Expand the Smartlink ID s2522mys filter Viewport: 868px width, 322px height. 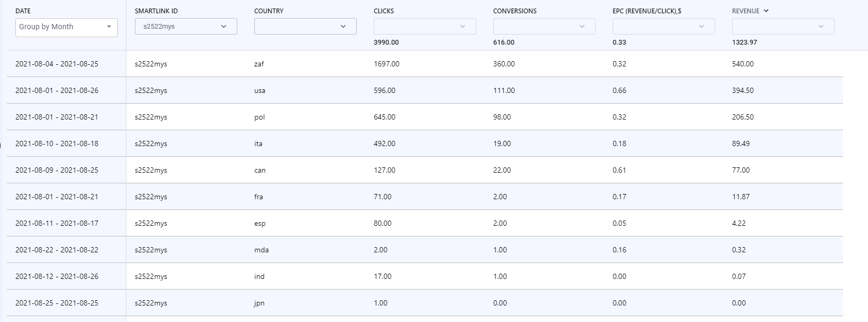186,27
